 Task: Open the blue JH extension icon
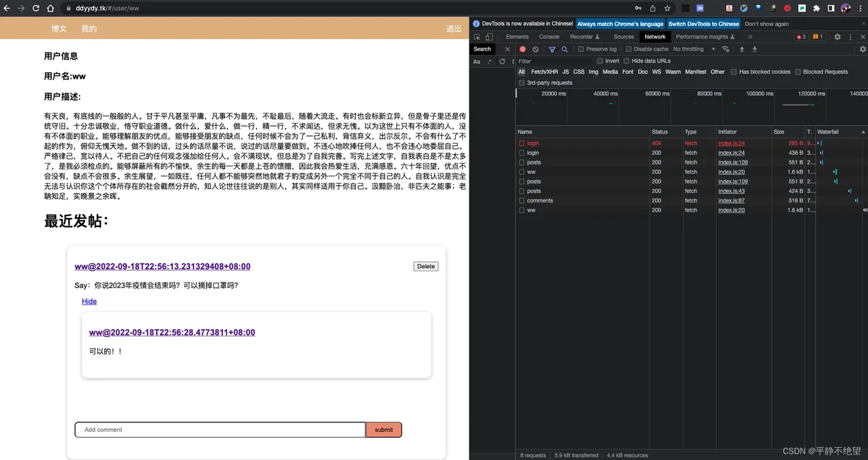coord(700,8)
